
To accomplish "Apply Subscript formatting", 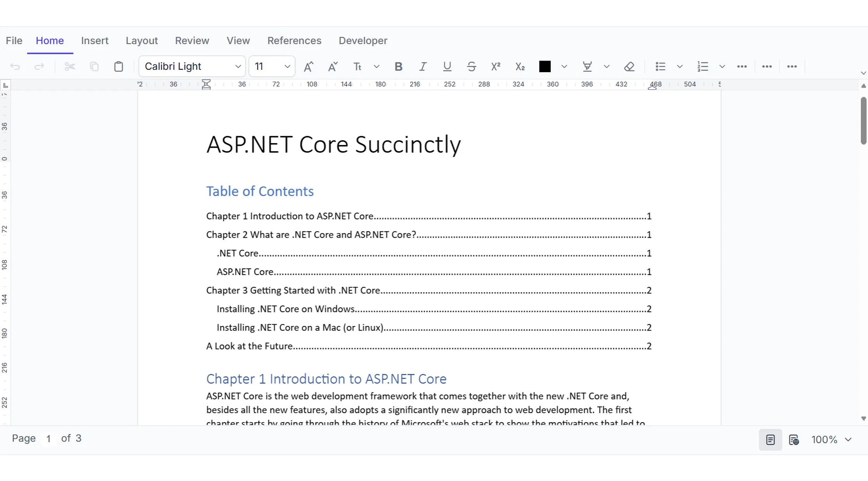I will (x=520, y=67).
